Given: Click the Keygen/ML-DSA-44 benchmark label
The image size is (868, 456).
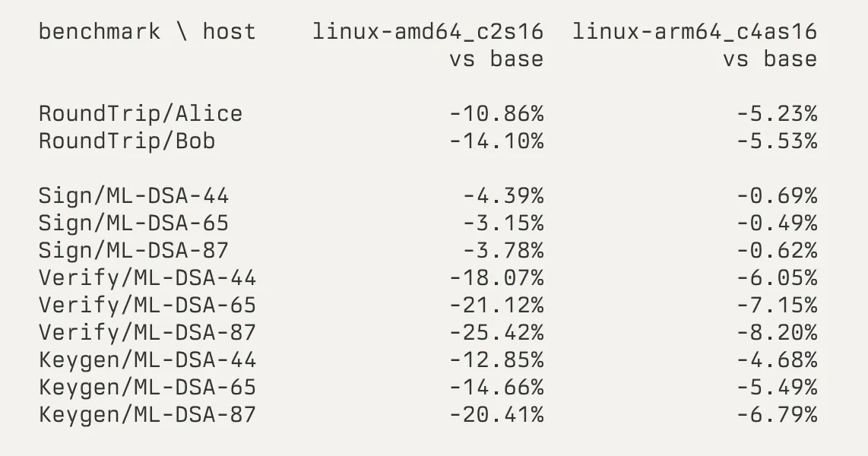Looking at the screenshot, I should pos(147,359).
